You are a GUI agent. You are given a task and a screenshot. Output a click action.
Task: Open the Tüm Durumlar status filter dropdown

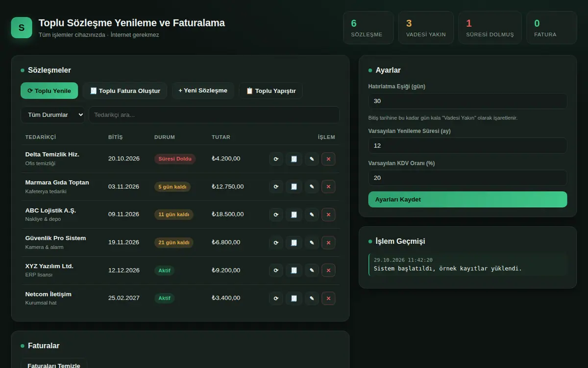[52, 115]
